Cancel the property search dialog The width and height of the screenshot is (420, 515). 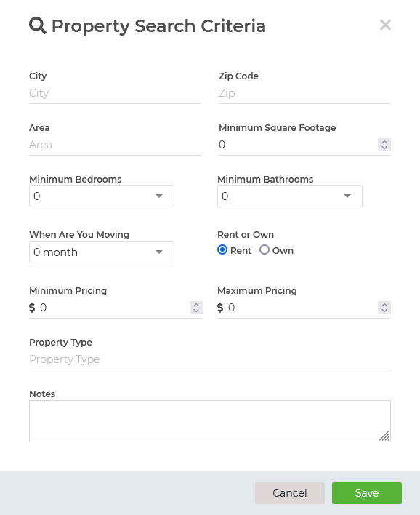click(x=290, y=493)
